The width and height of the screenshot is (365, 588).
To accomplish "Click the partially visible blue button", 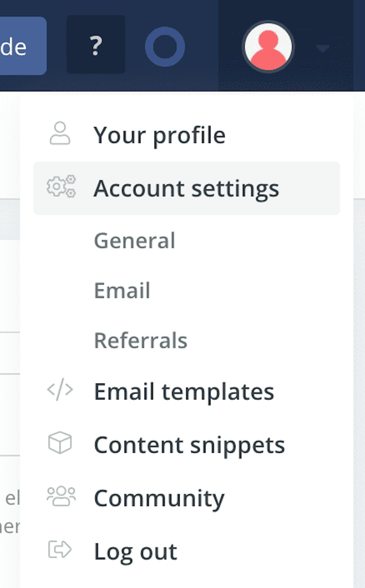I will pyautogui.click(x=23, y=46).
